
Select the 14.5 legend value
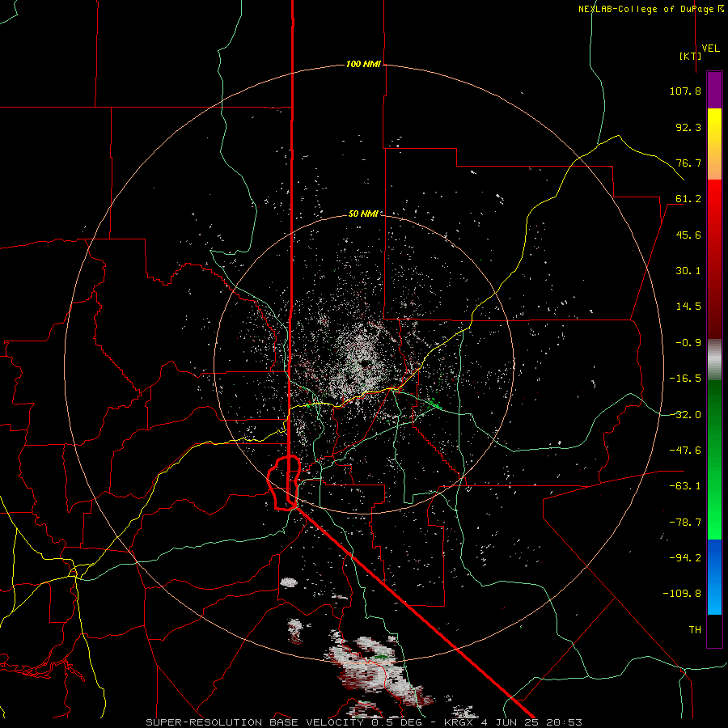688,307
